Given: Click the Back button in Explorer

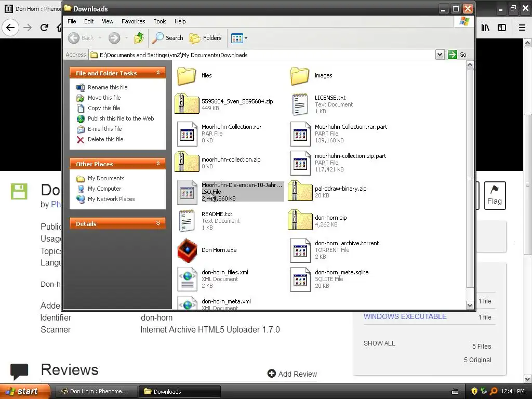Looking at the screenshot, I should pos(81,38).
